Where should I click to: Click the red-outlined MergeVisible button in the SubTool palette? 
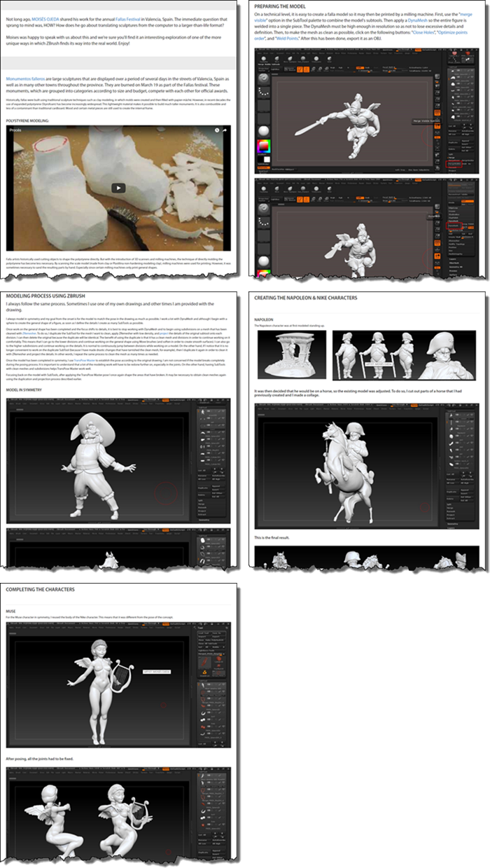click(454, 163)
